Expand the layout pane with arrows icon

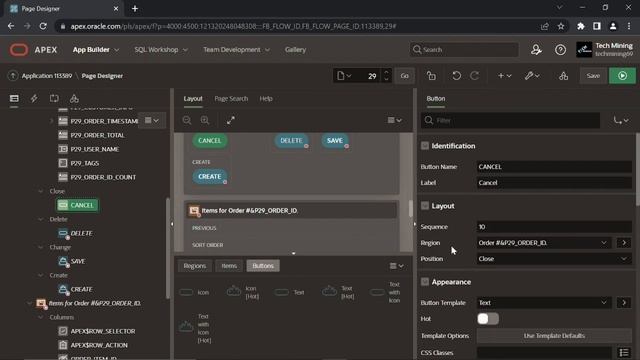pos(231,120)
